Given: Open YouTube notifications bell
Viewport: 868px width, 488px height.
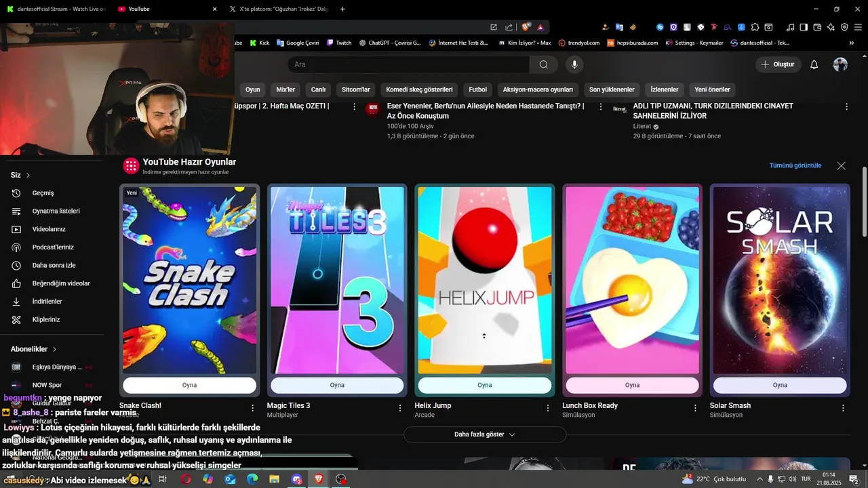Looking at the screenshot, I should click(814, 64).
